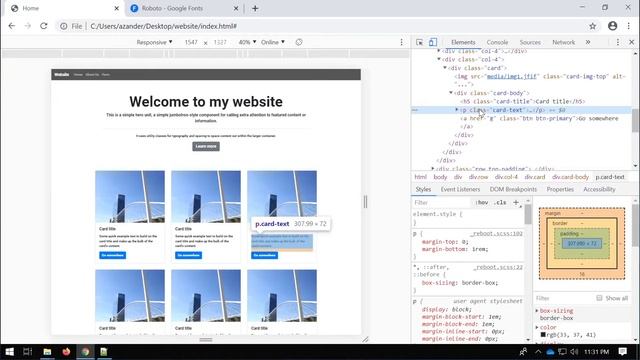This screenshot has width=640, height=360.
Task: Open the Accessibility tab
Action: tap(599, 189)
